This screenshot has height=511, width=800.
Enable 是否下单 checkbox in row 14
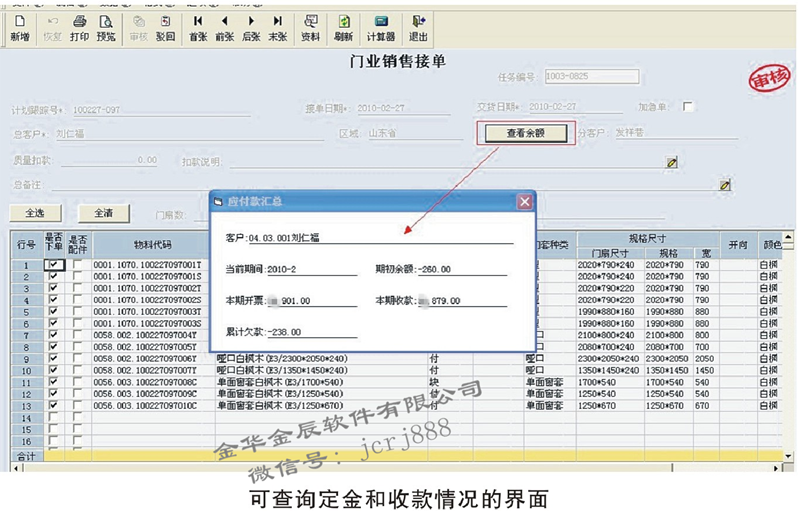tap(53, 417)
